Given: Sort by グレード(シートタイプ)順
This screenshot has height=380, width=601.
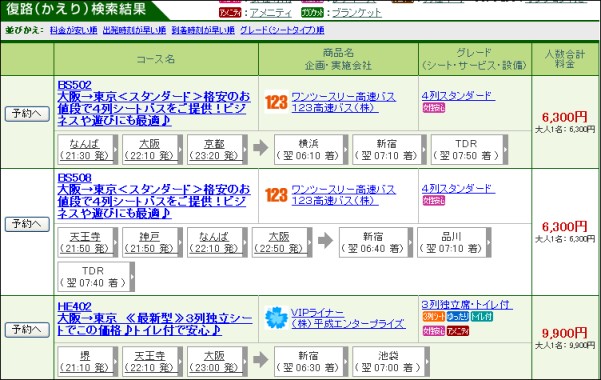Looking at the screenshot, I should tap(282, 30).
